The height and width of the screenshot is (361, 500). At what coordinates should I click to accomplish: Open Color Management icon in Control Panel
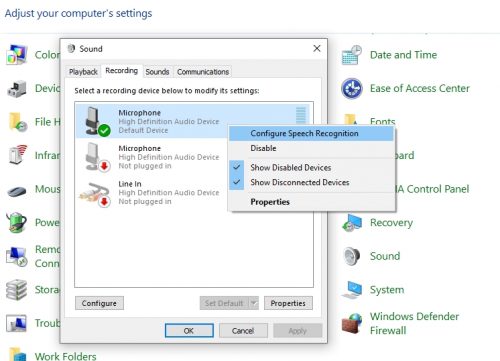coord(16,55)
